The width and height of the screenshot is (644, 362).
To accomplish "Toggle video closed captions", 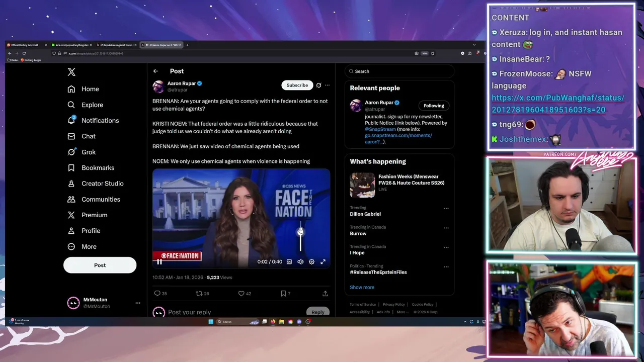I will coord(289,261).
